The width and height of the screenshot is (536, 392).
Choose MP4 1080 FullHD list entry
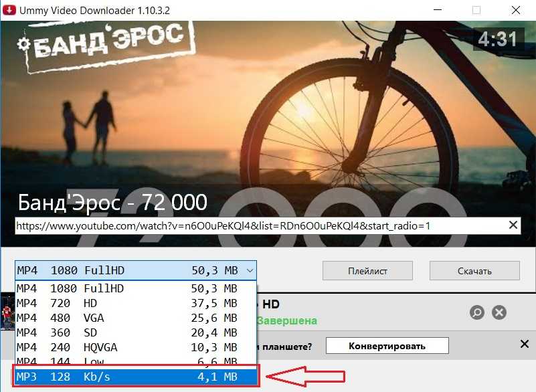click(136, 288)
